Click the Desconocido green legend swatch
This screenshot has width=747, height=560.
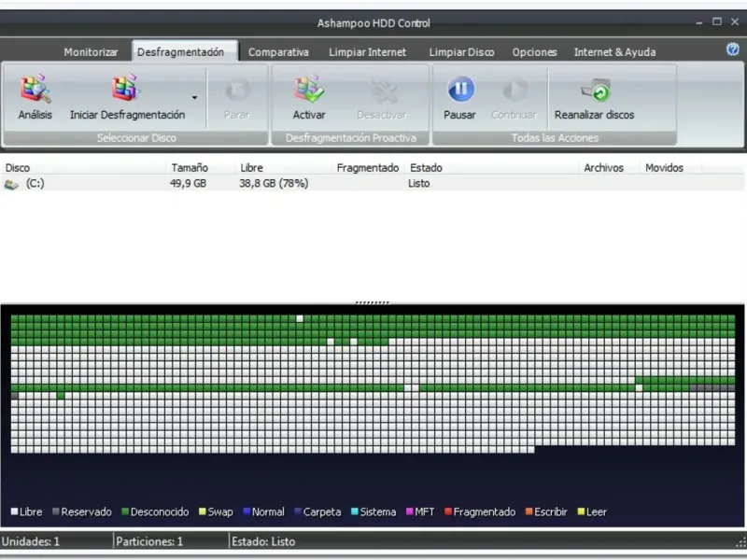pos(125,511)
